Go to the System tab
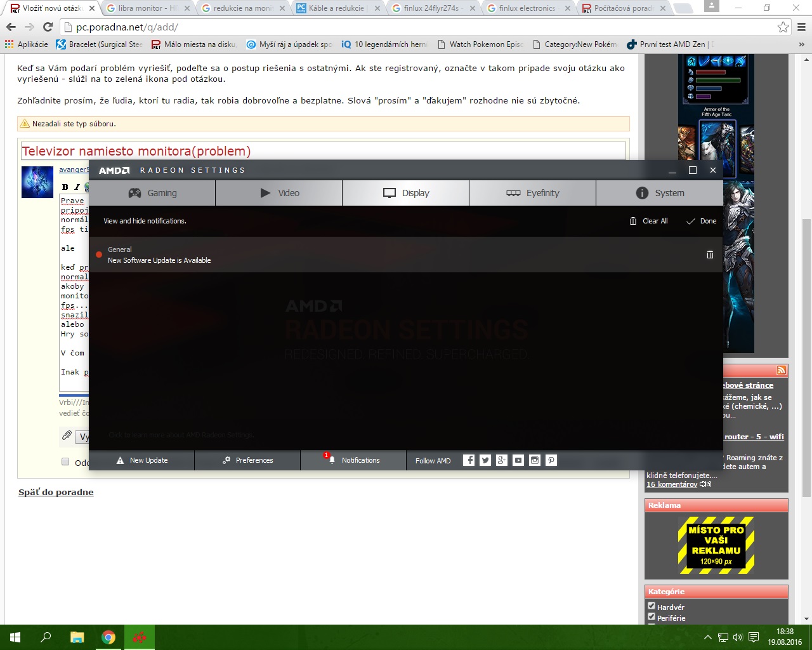Image resolution: width=812 pixels, height=650 pixels. (x=660, y=193)
